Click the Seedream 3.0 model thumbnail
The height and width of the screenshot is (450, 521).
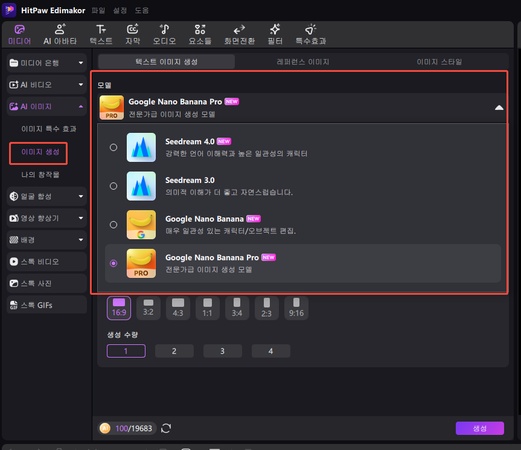[x=141, y=186]
